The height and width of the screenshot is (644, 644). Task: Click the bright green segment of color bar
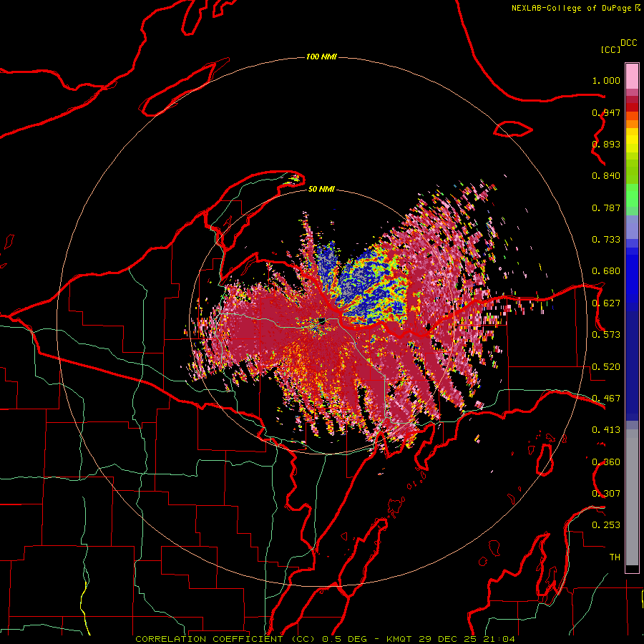632,195
